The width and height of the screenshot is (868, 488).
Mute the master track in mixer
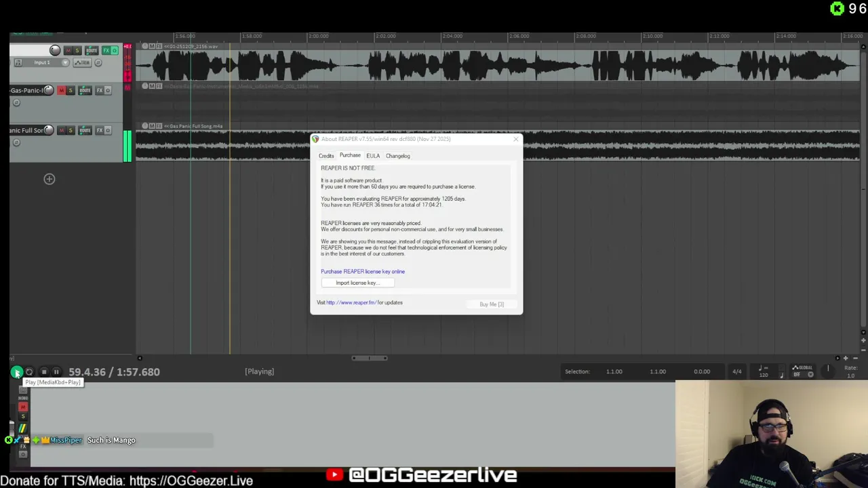(22, 407)
